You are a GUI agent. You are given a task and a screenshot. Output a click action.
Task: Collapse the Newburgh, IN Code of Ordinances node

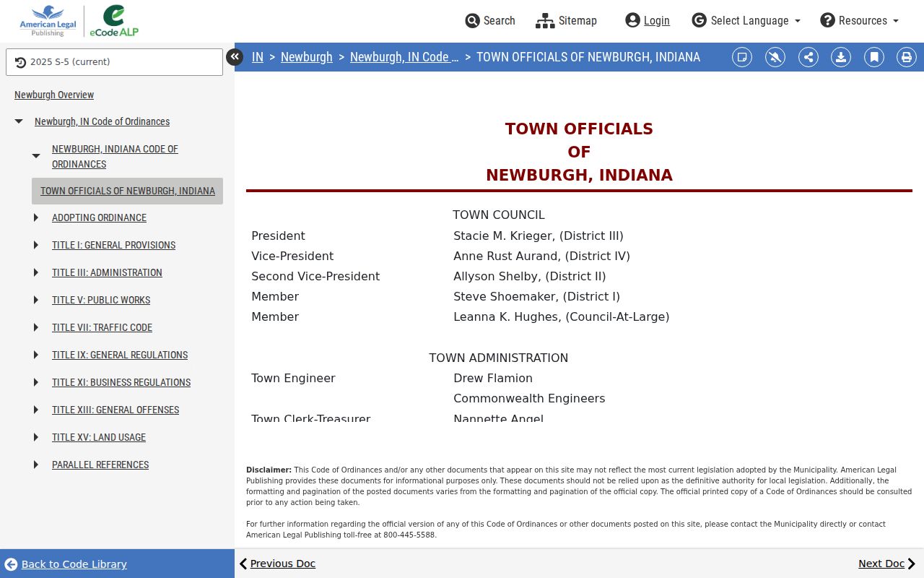click(x=19, y=121)
